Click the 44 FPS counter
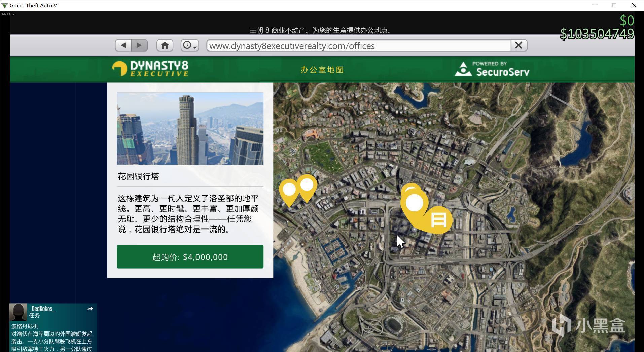 [x=8, y=14]
